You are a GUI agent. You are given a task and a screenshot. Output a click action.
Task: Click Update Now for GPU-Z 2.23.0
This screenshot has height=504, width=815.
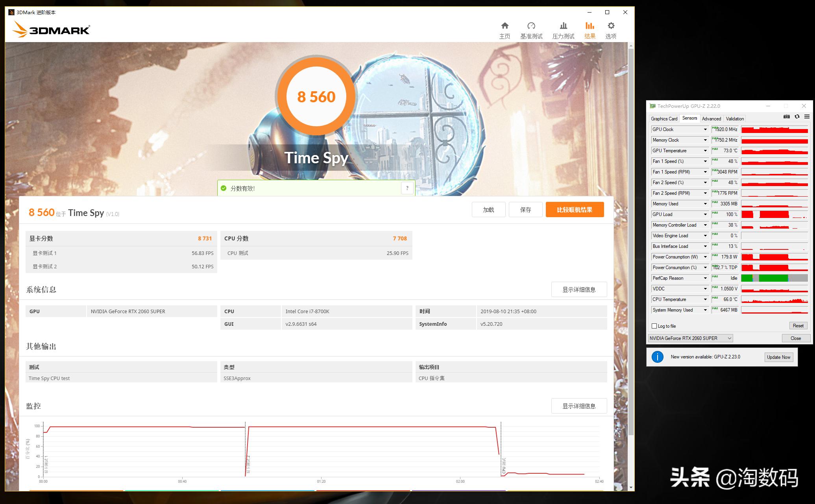(778, 357)
